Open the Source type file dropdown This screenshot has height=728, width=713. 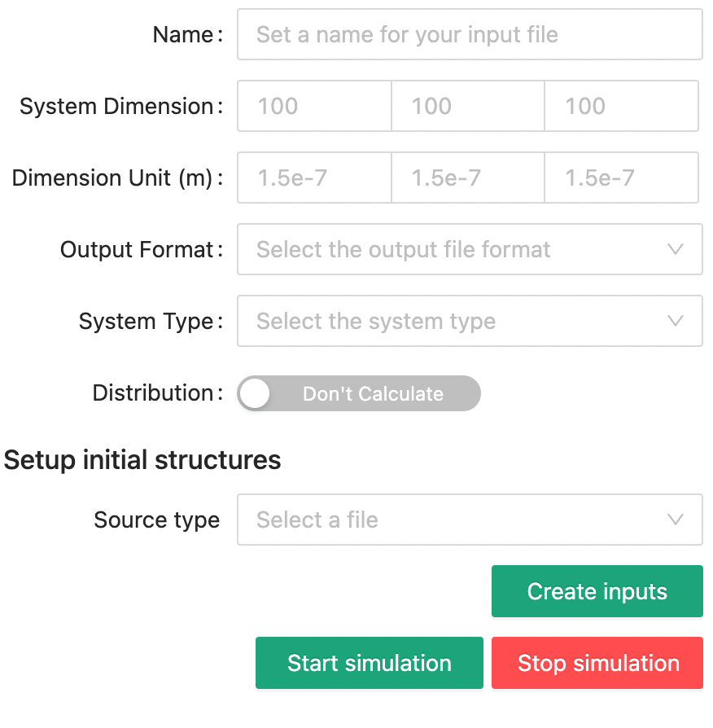470,520
